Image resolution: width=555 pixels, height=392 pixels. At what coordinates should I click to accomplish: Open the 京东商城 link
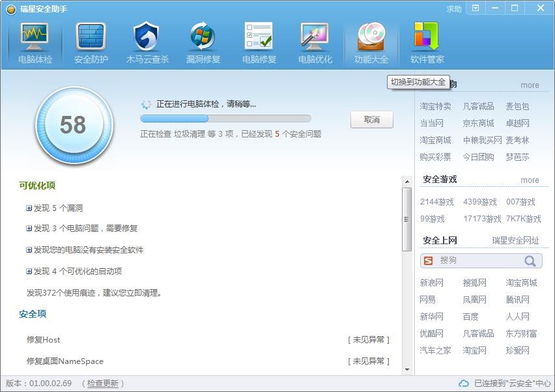click(478, 124)
